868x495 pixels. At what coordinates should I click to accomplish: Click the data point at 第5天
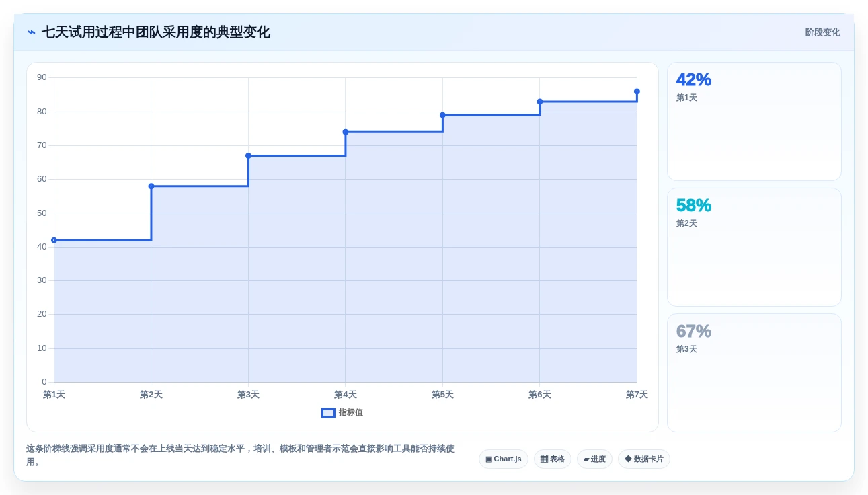point(442,115)
